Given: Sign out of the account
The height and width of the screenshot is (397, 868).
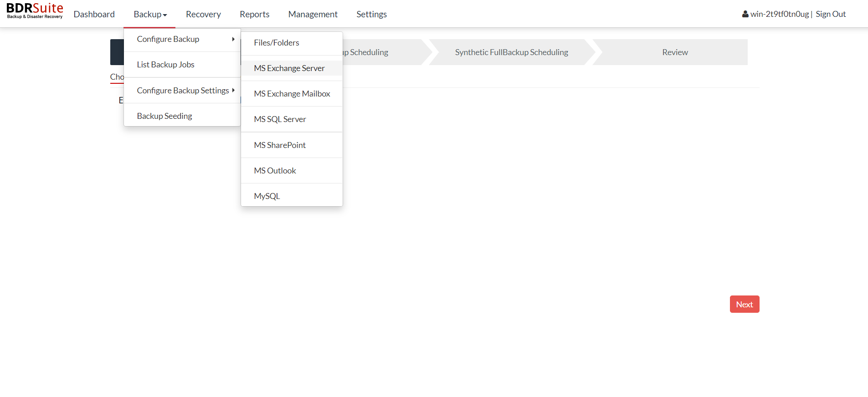Looking at the screenshot, I should [831, 14].
